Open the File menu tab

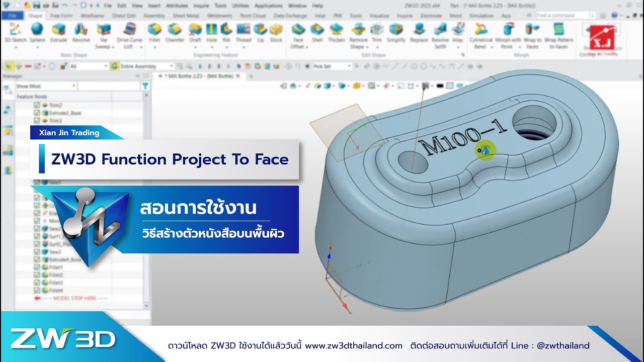pyautogui.click(x=13, y=16)
